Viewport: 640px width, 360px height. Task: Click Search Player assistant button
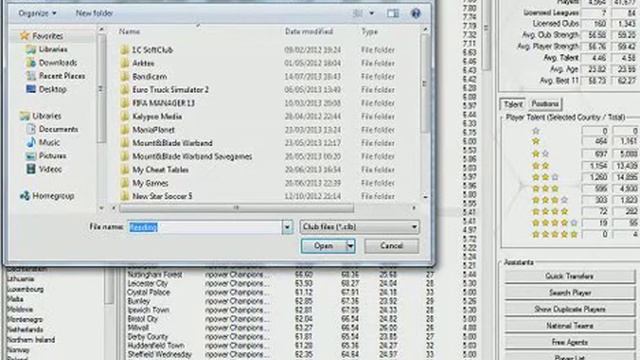coord(569,293)
